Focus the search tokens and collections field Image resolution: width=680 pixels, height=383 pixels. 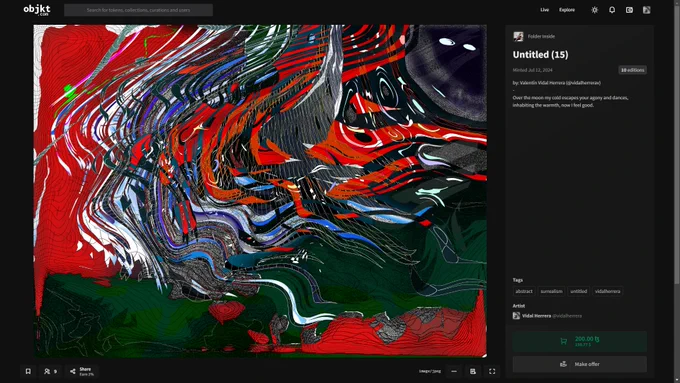click(x=138, y=10)
